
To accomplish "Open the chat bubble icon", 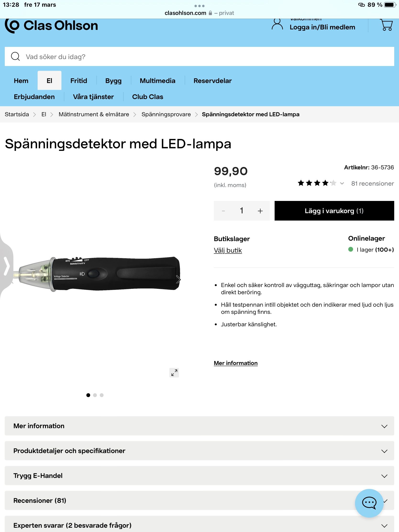I will (x=369, y=502).
